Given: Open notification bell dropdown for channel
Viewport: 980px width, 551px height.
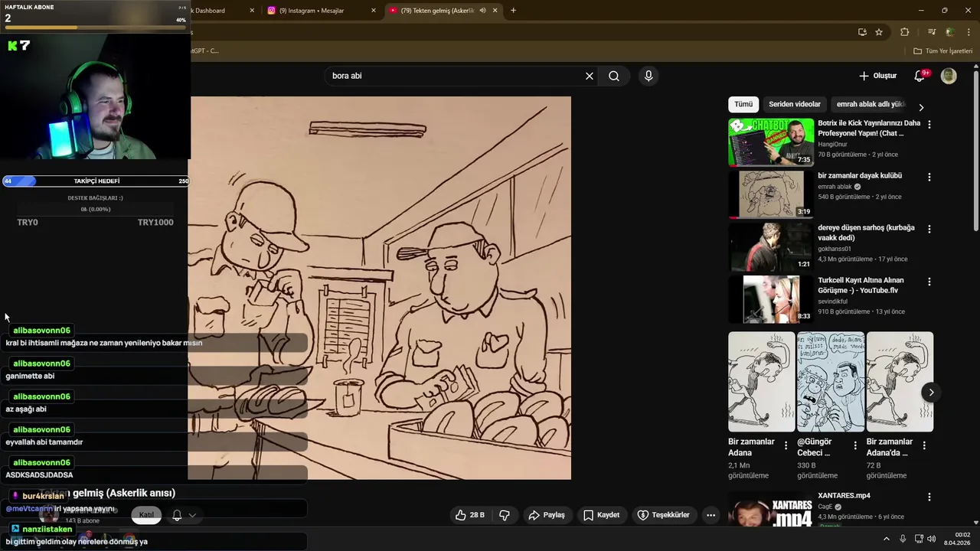Looking at the screenshot, I should (192, 515).
